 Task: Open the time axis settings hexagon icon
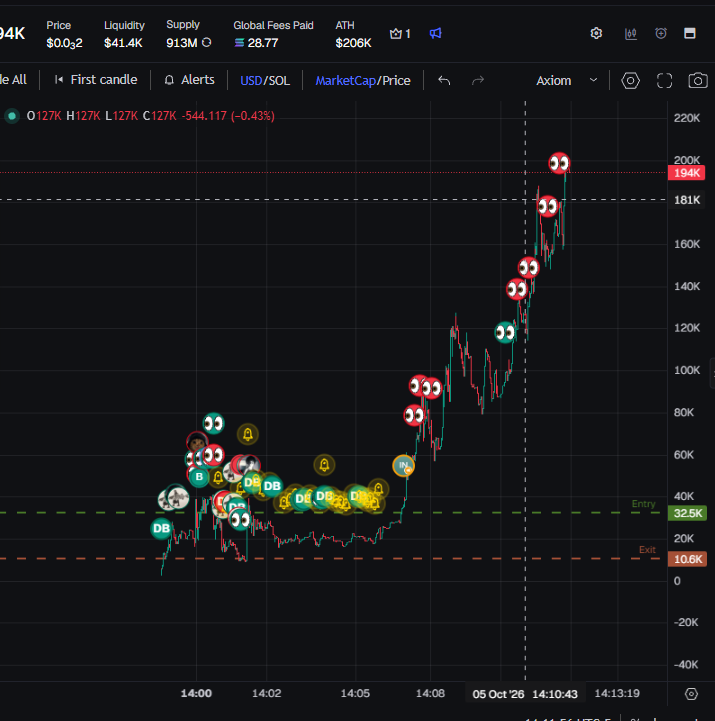click(692, 694)
